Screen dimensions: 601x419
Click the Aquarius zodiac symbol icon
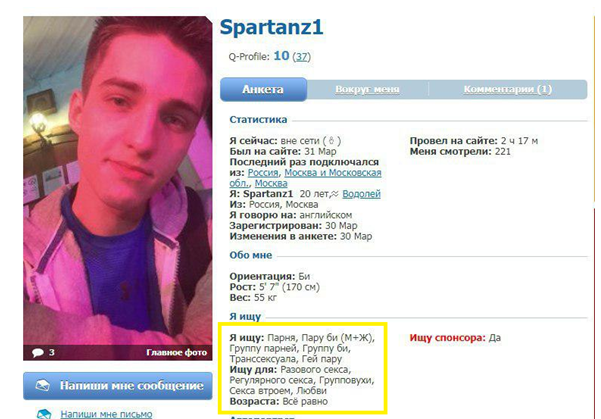pyautogui.click(x=335, y=194)
